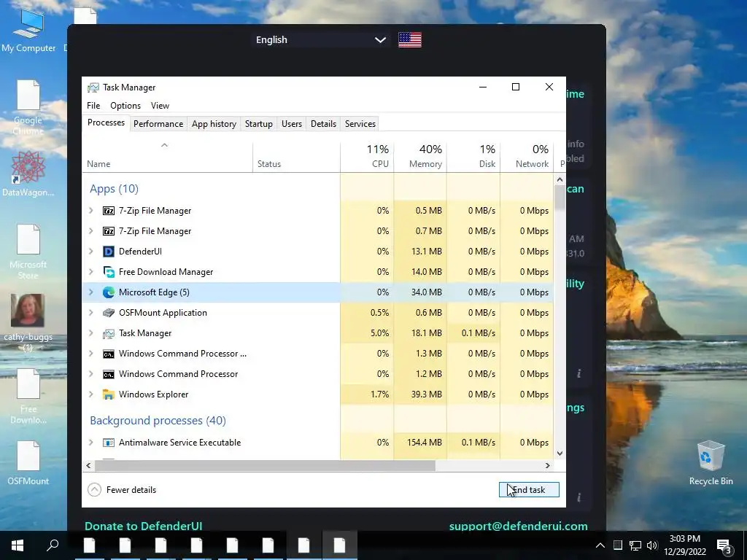Click the first 7-Zip File Manager icon
The width and height of the screenshot is (747, 560).
coord(109,211)
